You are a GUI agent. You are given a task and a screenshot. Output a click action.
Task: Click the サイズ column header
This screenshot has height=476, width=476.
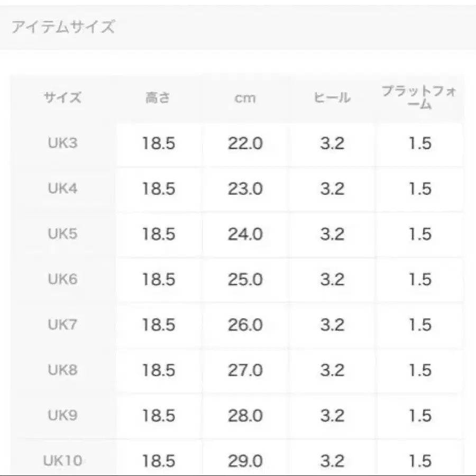(63, 98)
